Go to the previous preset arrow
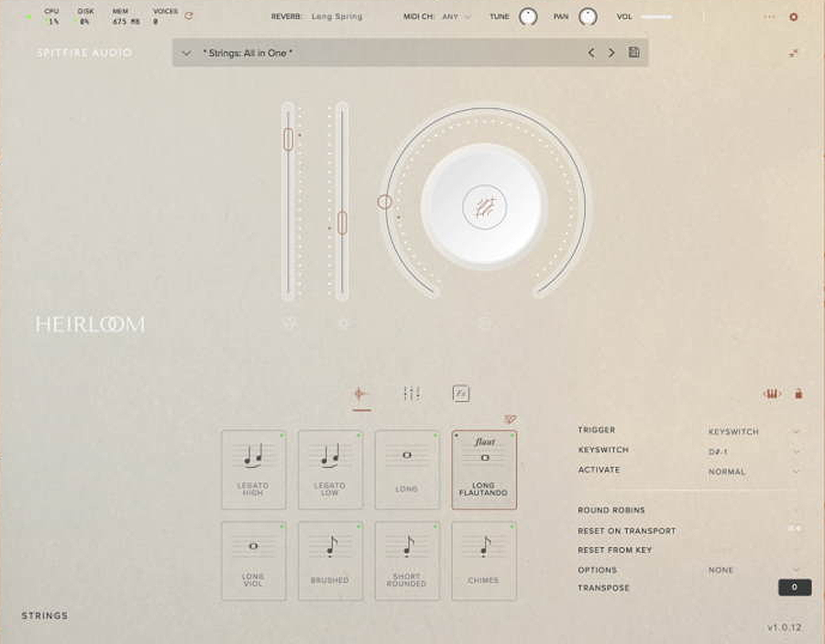 591,52
